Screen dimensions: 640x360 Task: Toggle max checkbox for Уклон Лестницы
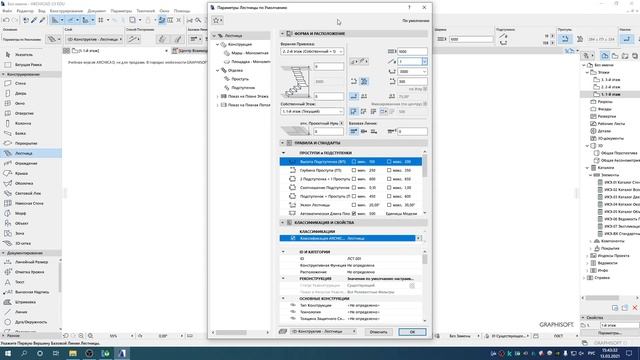pyautogui.click(x=389, y=205)
